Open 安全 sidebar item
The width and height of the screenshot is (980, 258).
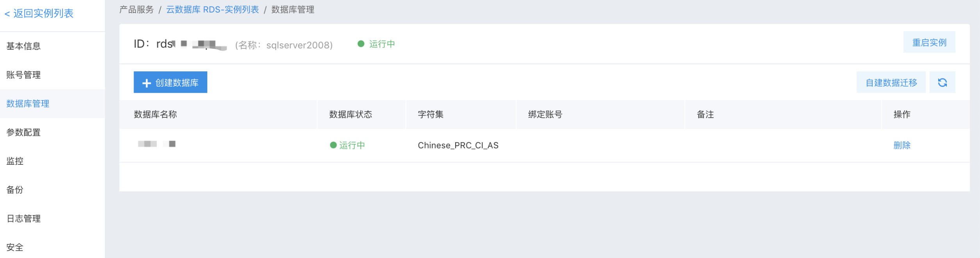coord(15,247)
